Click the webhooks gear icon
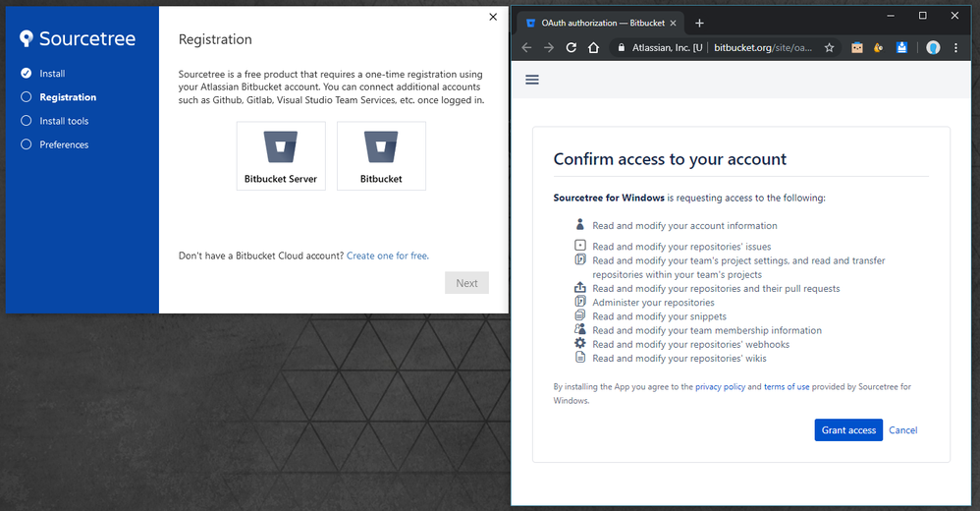980x511 pixels. click(580, 343)
